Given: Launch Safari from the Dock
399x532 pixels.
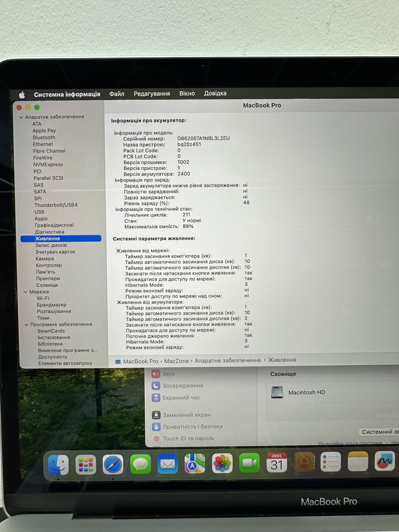Looking at the screenshot, I should click(113, 464).
